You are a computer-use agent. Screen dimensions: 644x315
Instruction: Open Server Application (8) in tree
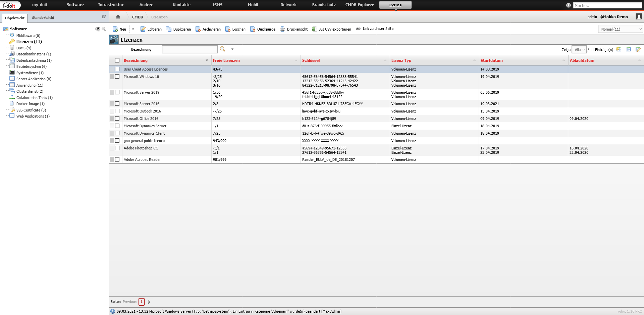pyautogui.click(x=34, y=79)
